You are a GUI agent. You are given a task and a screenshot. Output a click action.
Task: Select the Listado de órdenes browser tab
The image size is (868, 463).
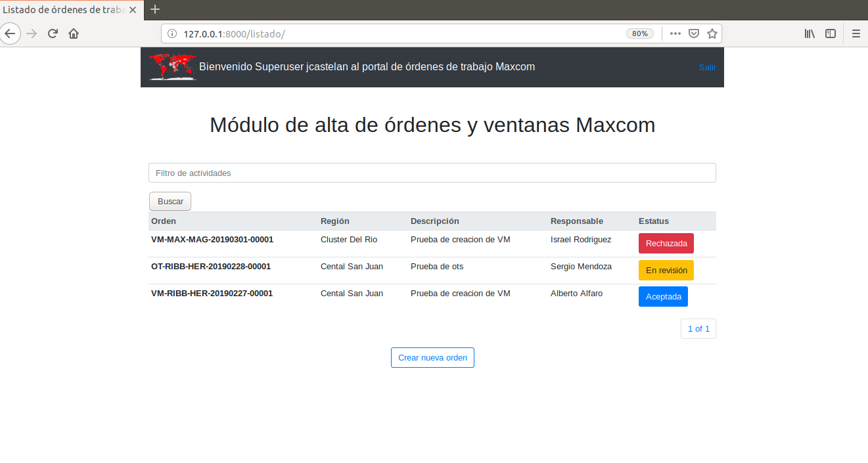tap(66, 10)
